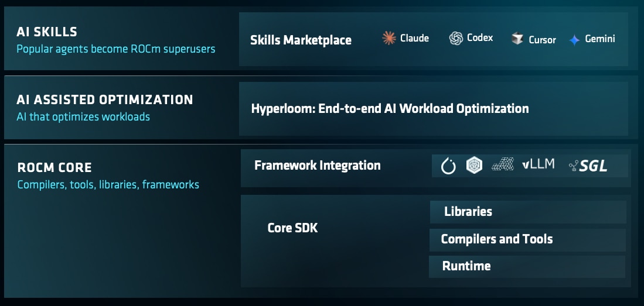The width and height of the screenshot is (644, 306).
Task: Click the white hexagon framework logo
Action: (474, 166)
